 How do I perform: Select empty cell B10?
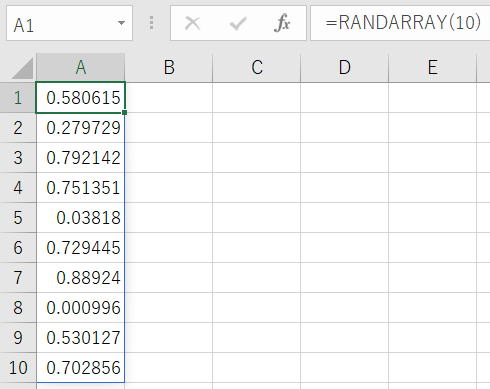pos(169,368)
